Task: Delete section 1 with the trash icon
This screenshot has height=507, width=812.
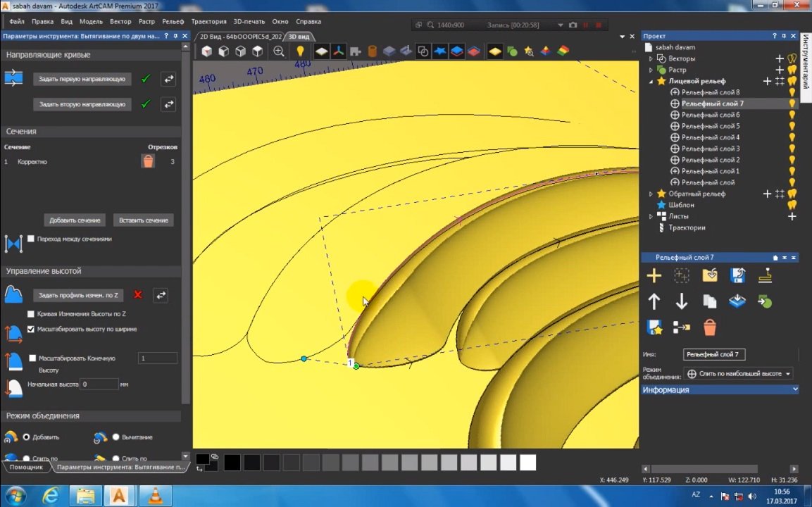Action: [x=148, y=162]
